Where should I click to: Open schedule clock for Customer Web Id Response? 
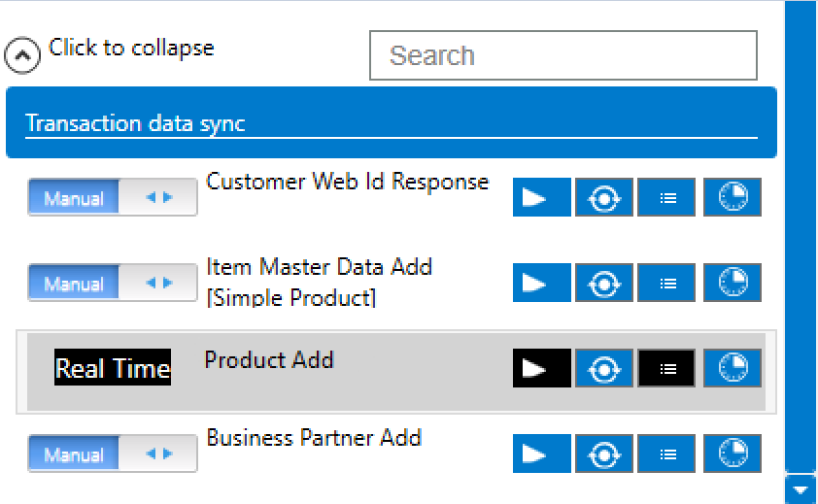pyautogui.click(x=732, y=198)
